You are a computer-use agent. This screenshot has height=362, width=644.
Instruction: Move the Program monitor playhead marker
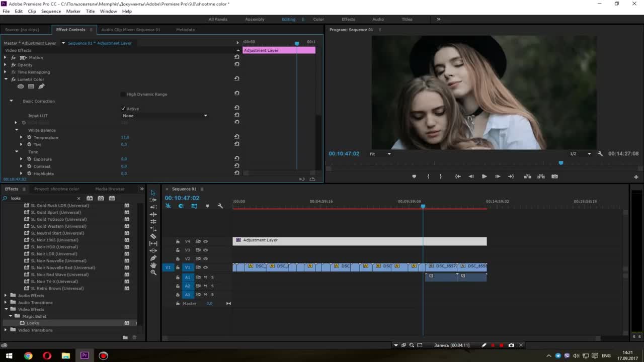coord(561,163)
